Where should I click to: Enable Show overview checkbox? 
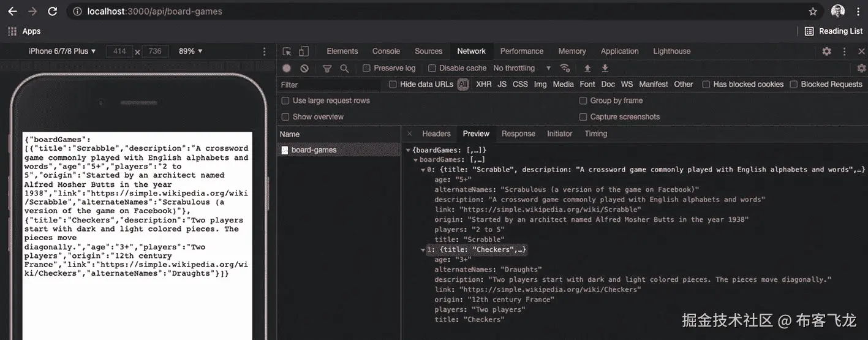coord(285,117)
